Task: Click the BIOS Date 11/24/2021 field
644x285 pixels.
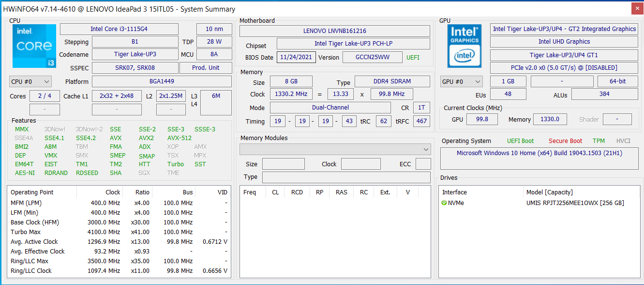Action: point(296,57)
